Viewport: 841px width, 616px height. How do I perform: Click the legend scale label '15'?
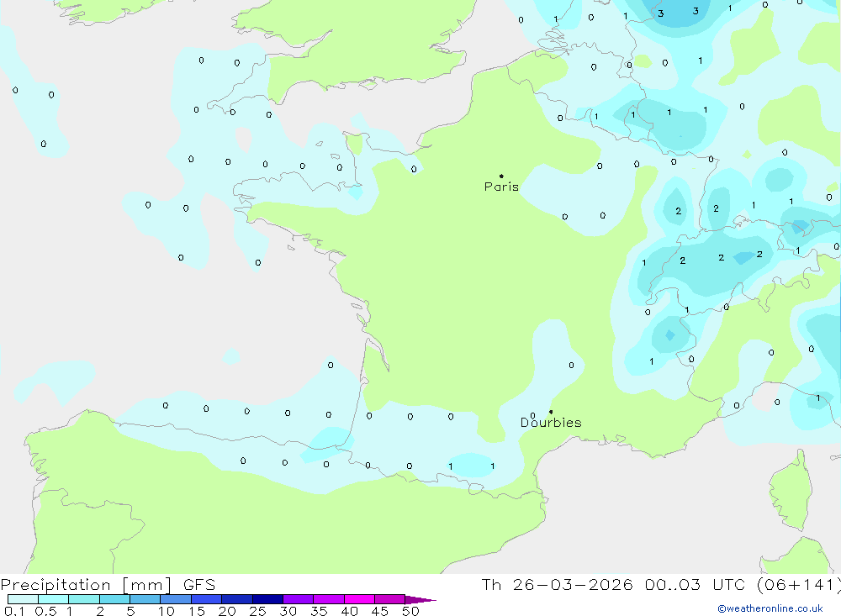pyautogui.click(x=197, y=611)
